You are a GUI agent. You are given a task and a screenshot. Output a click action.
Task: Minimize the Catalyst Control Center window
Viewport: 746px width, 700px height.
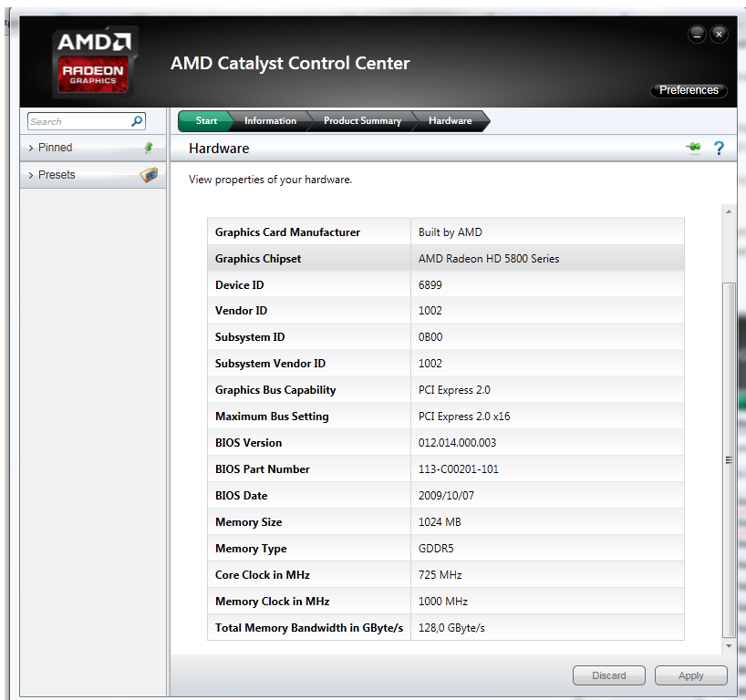point(697,35)
